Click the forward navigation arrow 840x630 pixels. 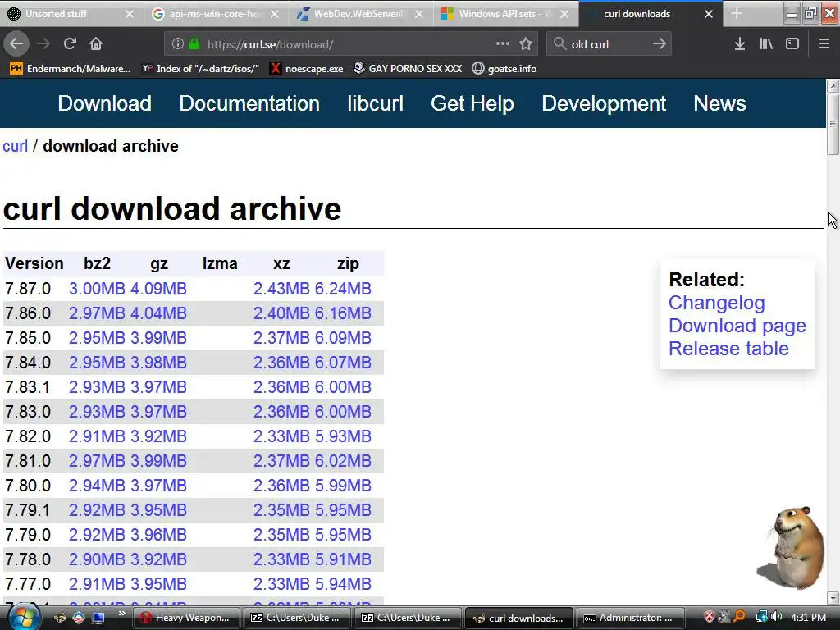click(x=43, y=44)
